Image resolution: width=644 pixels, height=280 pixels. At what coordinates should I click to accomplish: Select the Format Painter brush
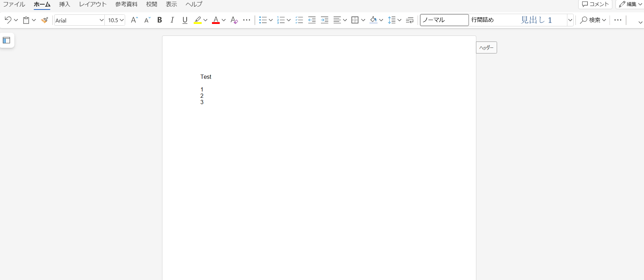point(44,20)
